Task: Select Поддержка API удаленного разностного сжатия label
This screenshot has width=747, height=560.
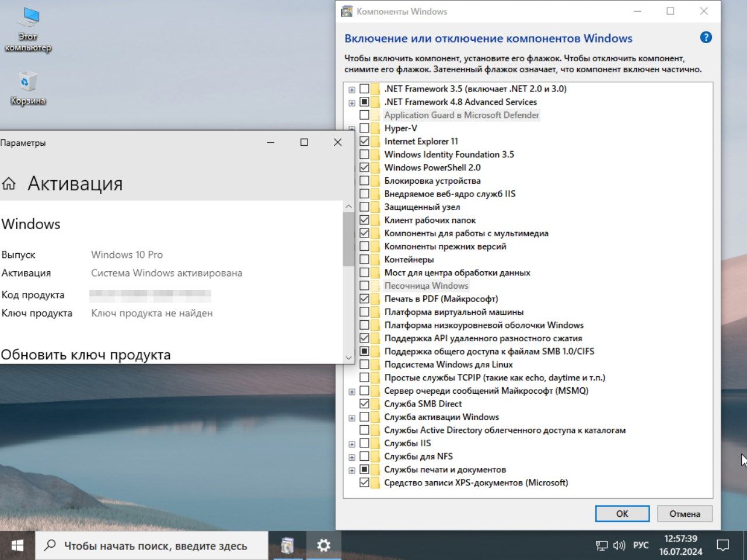Action: 483,338
